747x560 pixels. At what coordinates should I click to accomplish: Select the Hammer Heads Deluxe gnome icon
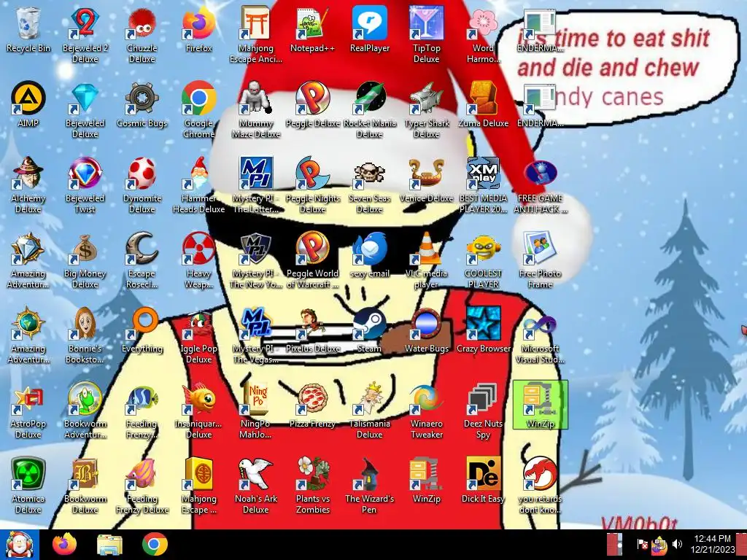click(199, 185)
